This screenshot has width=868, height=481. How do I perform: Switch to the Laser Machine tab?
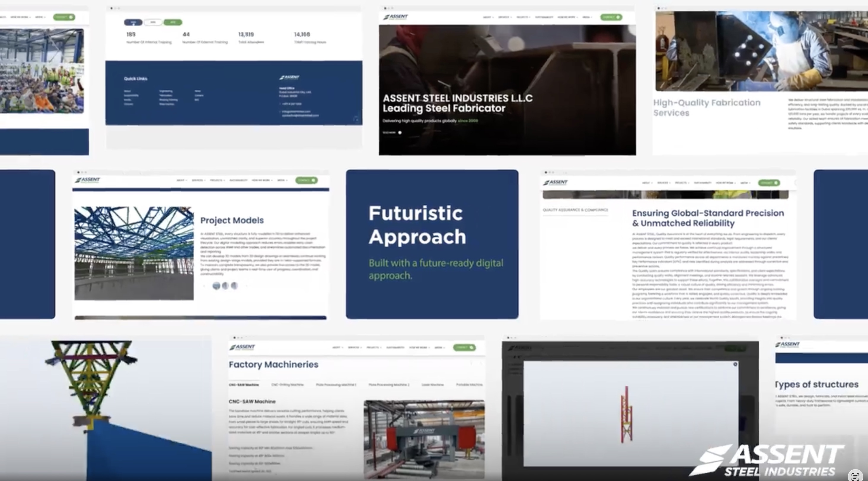coord(433,385)
